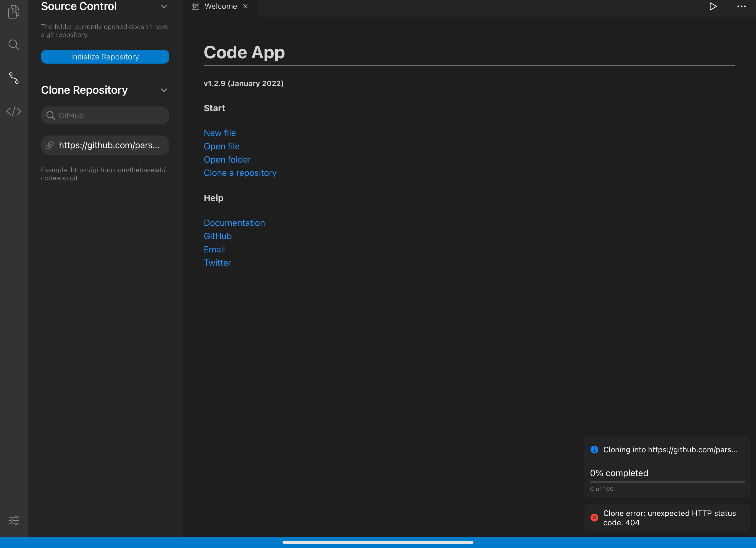Open the more options menu
Image resolution: width=756 pixels, height=548 pixels.
pos(741,6)
